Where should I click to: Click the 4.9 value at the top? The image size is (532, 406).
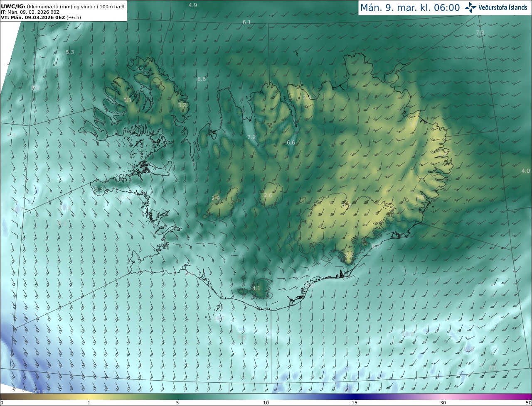[x=193, y=5]
